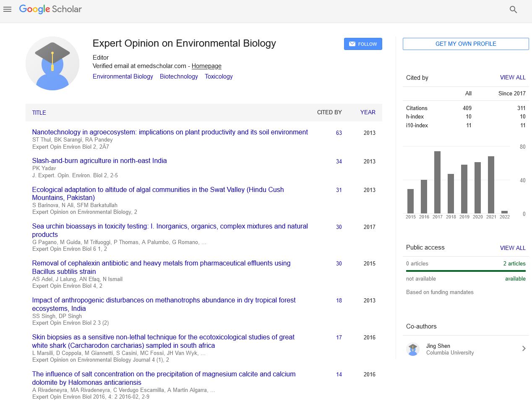Click 'PK Yadav' author text
Image resolution: width=532 pixels, height=402 pixels.
pos(44,168)
